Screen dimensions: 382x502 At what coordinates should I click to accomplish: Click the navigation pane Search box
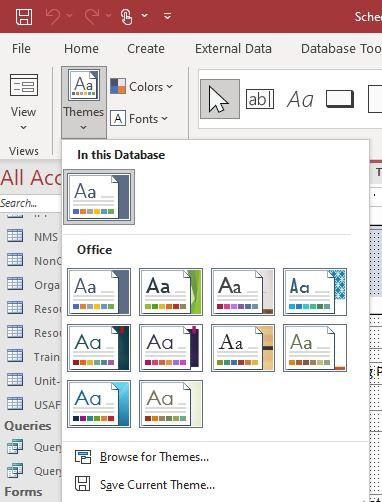31,203
